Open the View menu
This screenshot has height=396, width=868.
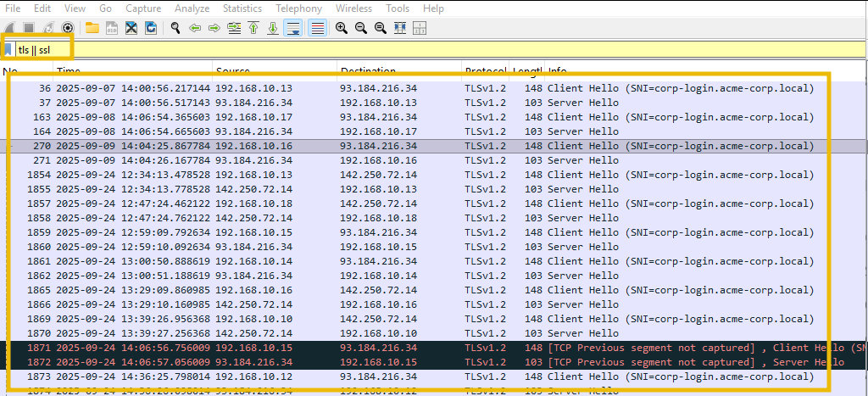[75, 8]
